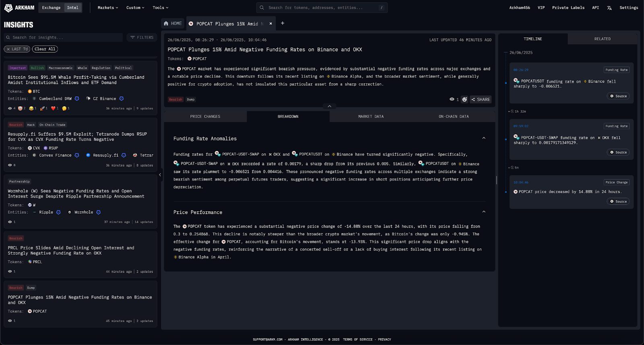The width and height of the screenshot is (644, 345).
Task: Open the emoji reaction button near SHARE
Action: tap(464, 99)
